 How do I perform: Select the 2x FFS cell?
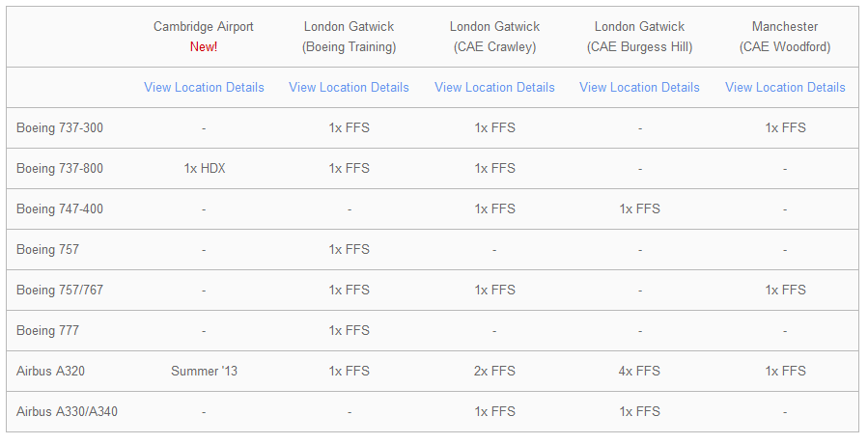(494, 371)
